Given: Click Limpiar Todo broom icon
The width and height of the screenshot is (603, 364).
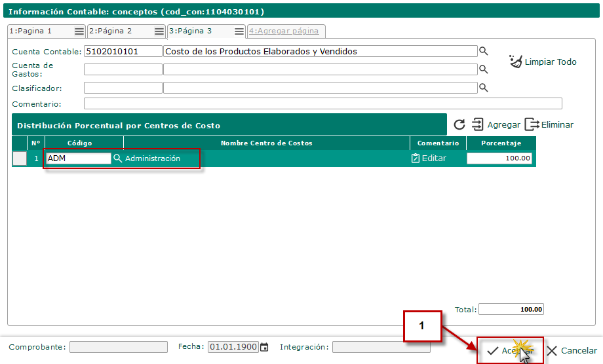Looking at the screenshot, I should [516, 62].
